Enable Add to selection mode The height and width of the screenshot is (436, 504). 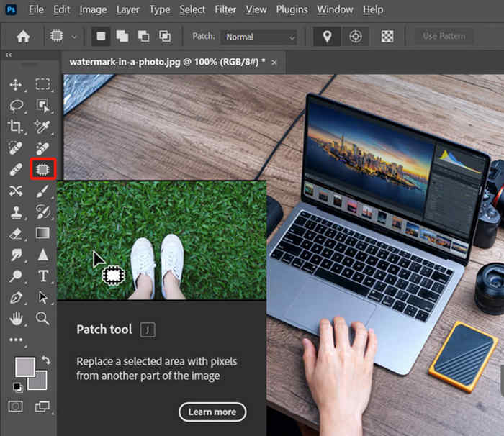(x=122, y=36)
